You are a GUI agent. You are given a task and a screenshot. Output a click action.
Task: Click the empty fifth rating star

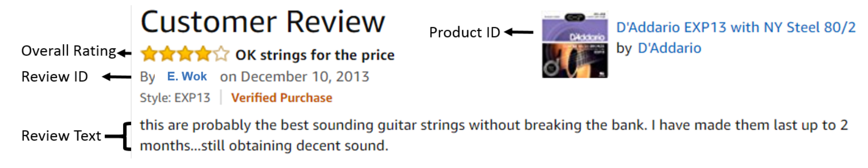coord(221,54)
